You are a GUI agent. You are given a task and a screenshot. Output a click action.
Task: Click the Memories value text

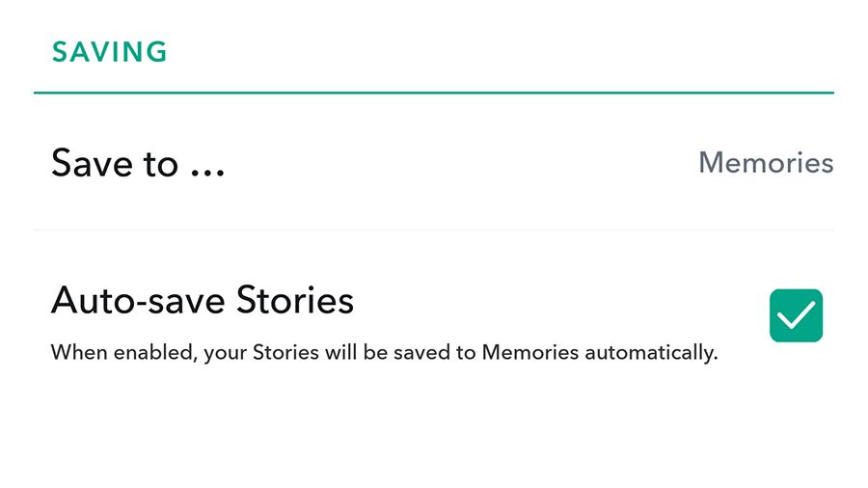(766, 163)
